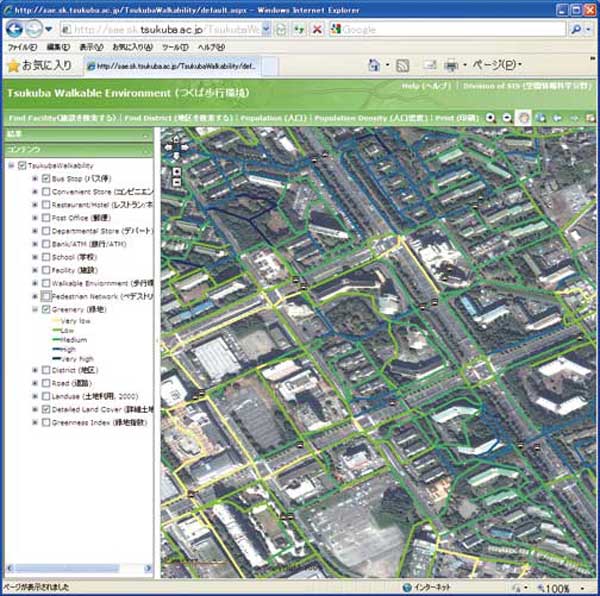
Task: Expand the District layer node
Action: [x=35, y=370]
